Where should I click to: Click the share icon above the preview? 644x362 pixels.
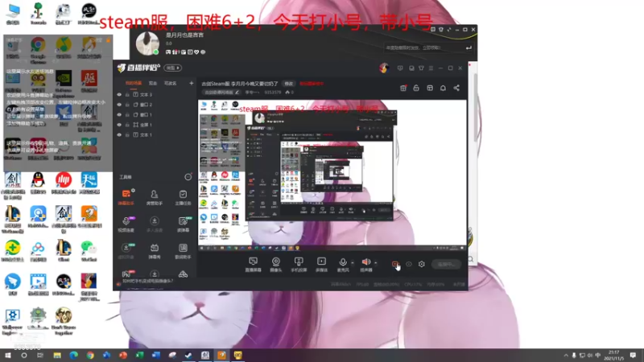[x=456, y=88]
